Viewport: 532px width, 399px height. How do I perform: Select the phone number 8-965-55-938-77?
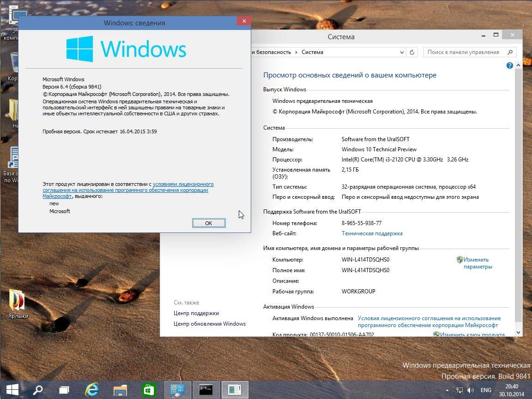361,223
